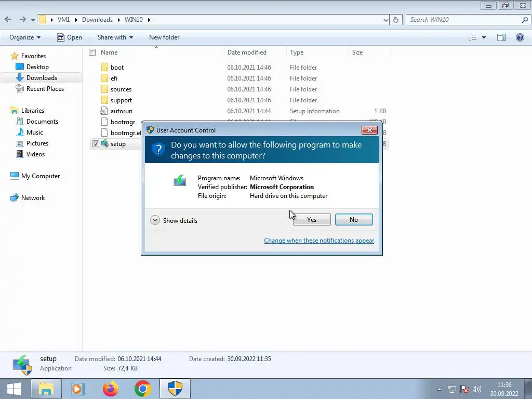
Task: Click the UAC shield taskbar button
Action: [x=175, y=389]
